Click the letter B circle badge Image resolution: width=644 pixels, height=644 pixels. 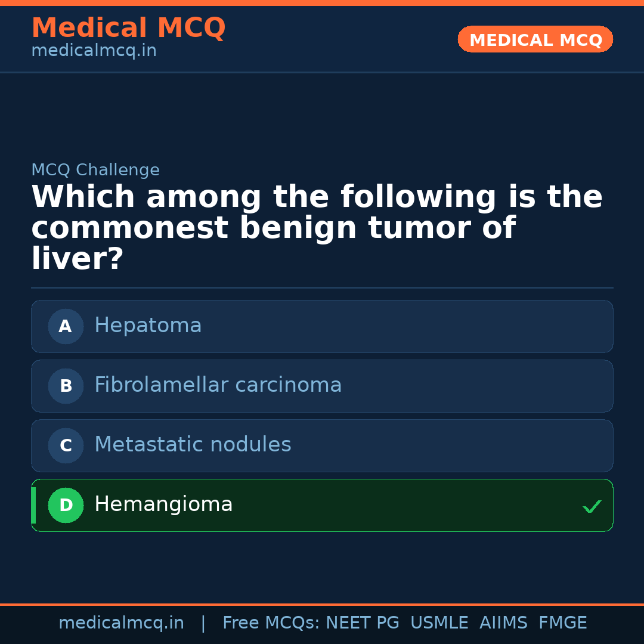66,386
